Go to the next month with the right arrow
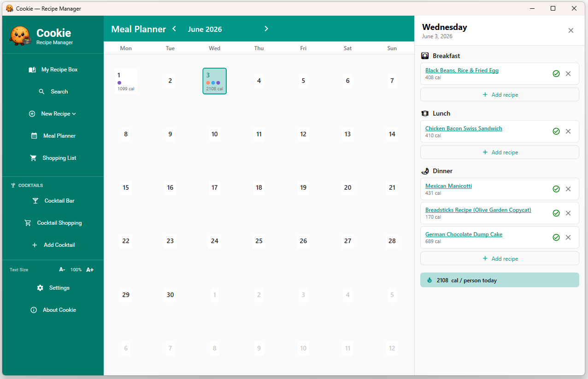 coord(266,29)
